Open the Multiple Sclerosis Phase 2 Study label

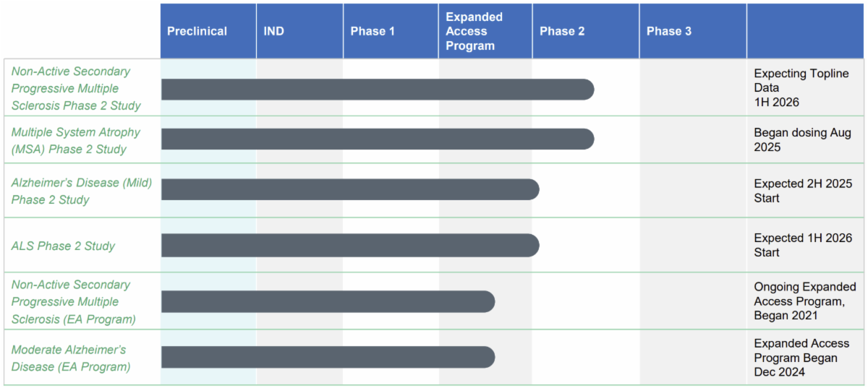tap(75, 88)
